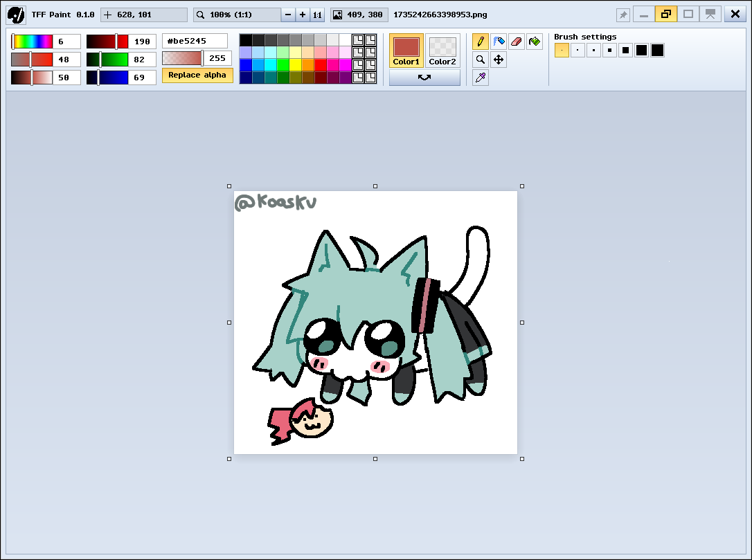Select the Magnifier zoom tool

coord(480,60)
